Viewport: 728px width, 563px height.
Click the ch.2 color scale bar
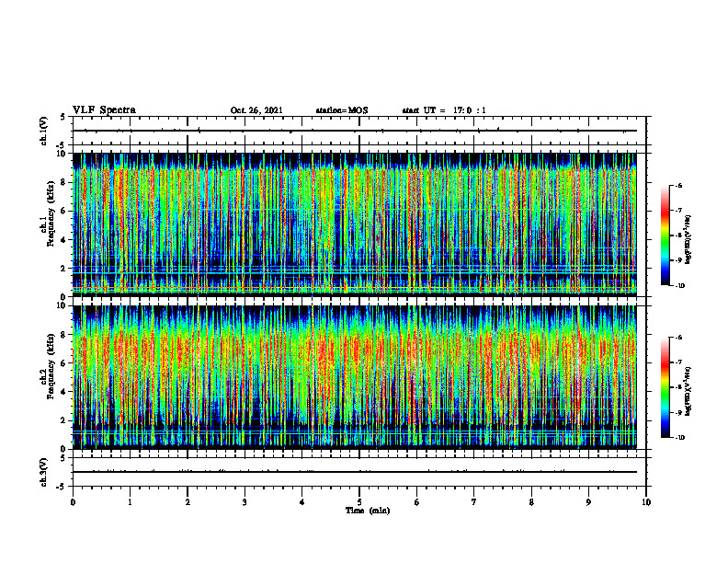(665, 387)
